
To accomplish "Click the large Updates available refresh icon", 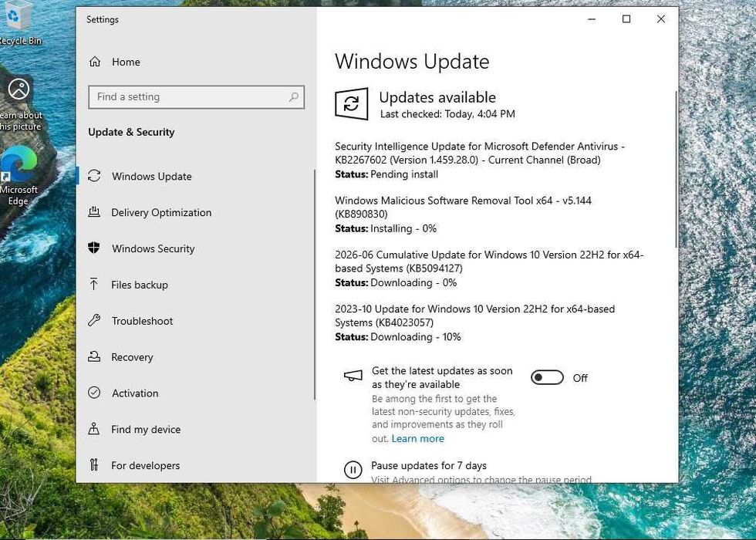I will click(x=352, y=103).
